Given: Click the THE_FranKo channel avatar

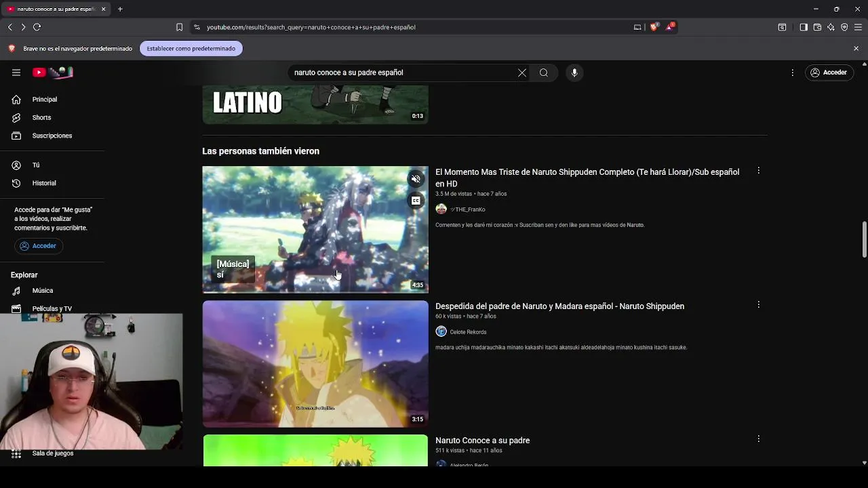Looking at the screenshot, I should tap(441, 209).
